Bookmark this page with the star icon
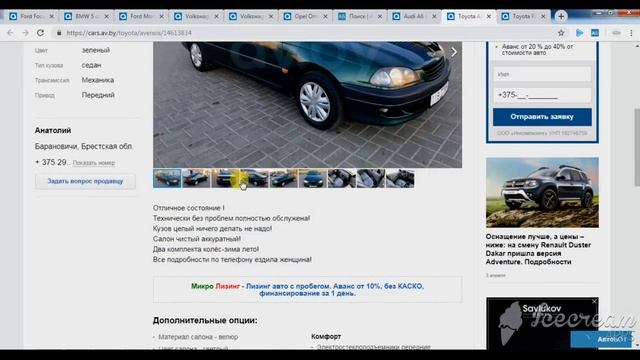 click(x=561, y=33)
